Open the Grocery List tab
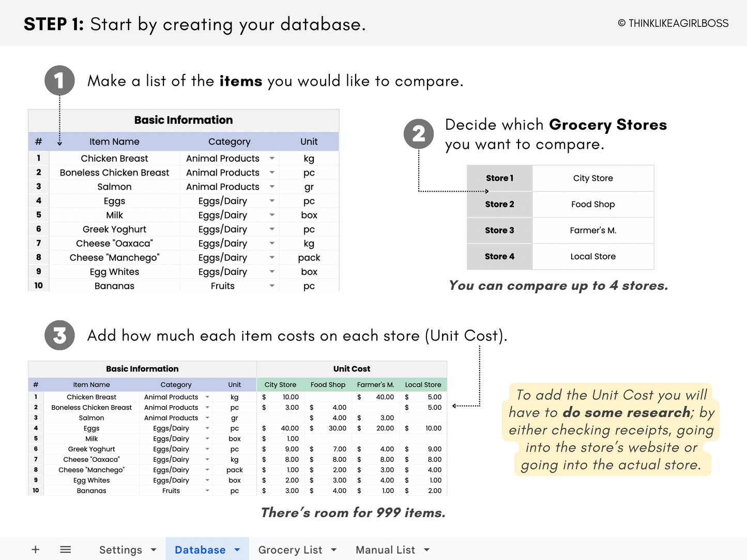This screenshot has height=560, width=747. click(x=290, y=550)
